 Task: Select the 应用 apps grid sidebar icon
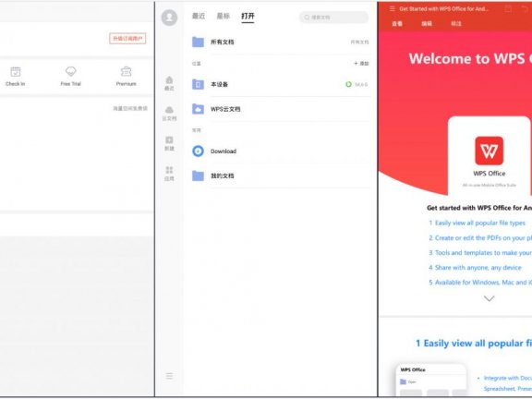169,174
